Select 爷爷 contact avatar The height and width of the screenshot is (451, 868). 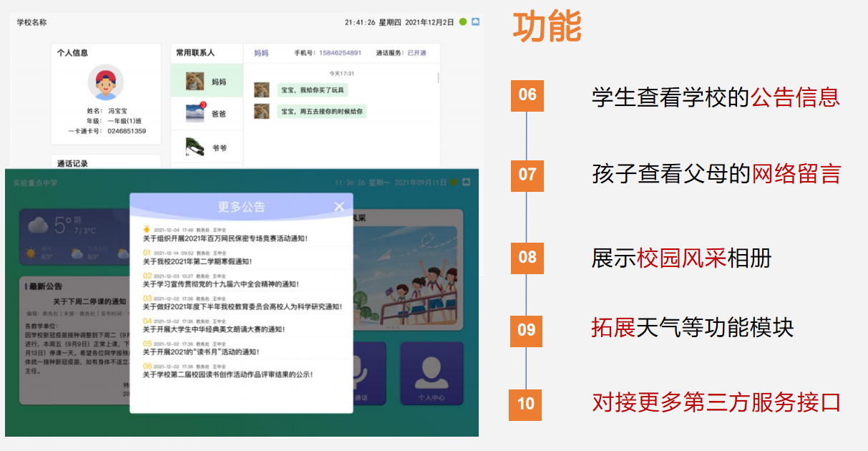tap(195, 147)
